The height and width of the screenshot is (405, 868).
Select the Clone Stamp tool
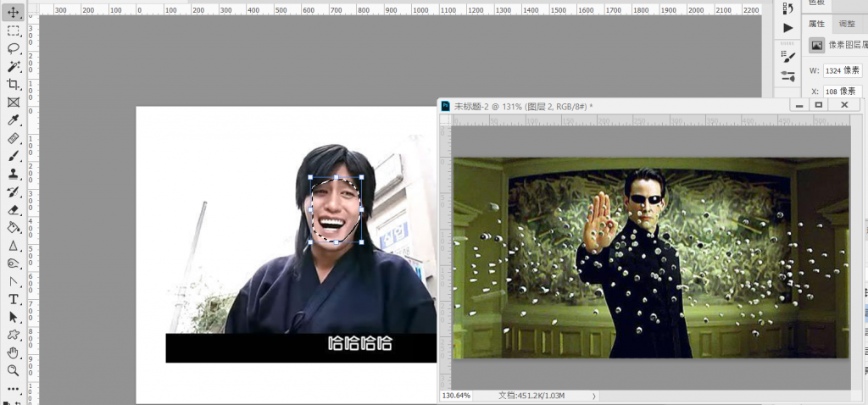[14, 174]
